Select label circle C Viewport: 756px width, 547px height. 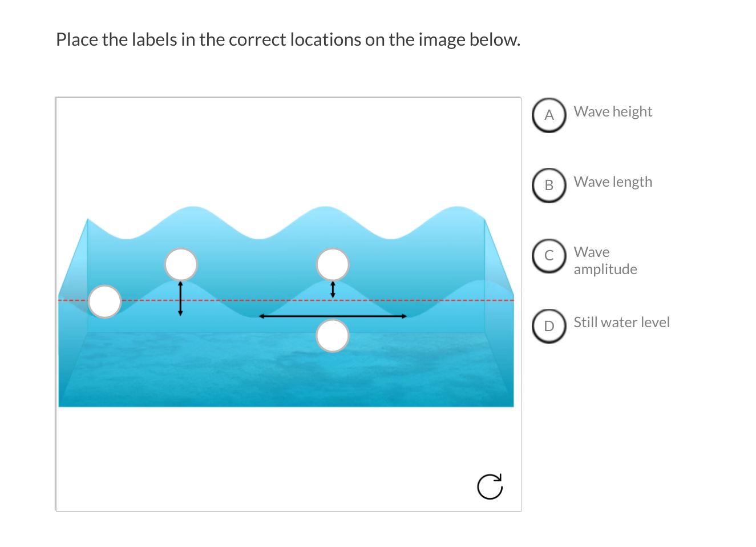(549, 255)
